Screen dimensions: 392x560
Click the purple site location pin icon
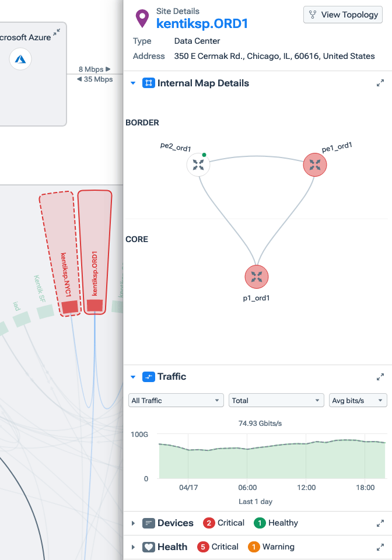142,18
